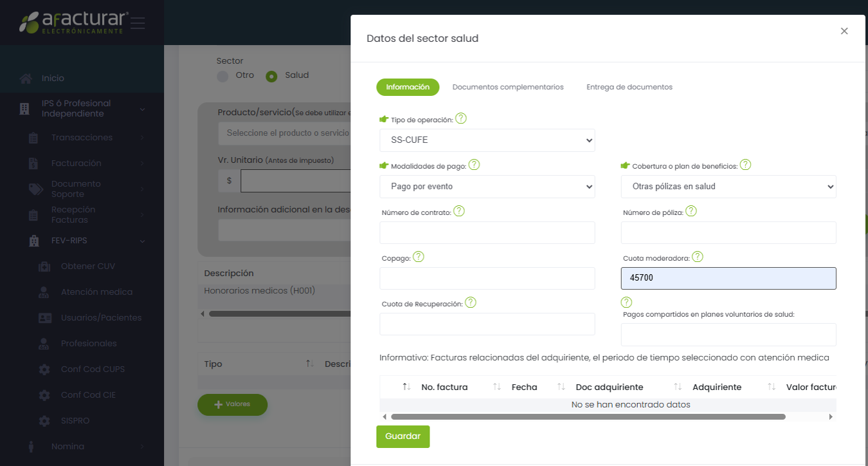Click the FEV-RIPS hospital icon
This screenshot has width=868, height=466.
34,241
